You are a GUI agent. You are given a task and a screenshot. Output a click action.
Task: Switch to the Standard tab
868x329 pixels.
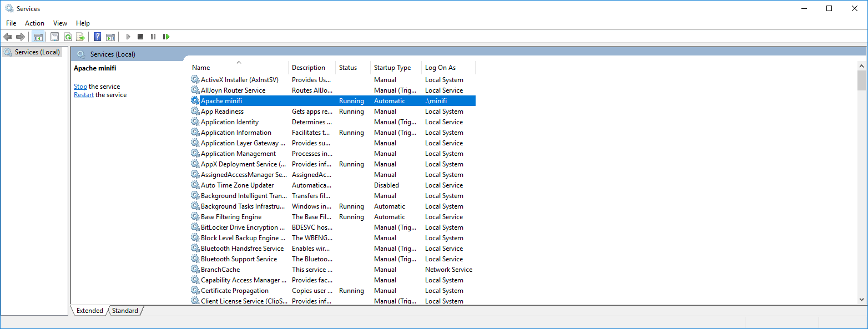(x=125, y=311)
